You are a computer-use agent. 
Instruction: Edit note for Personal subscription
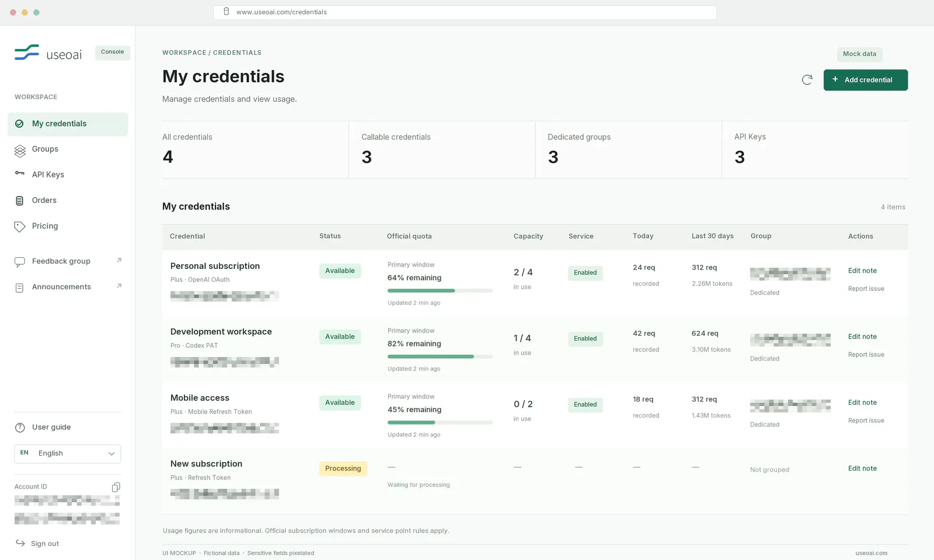(862, 271)
